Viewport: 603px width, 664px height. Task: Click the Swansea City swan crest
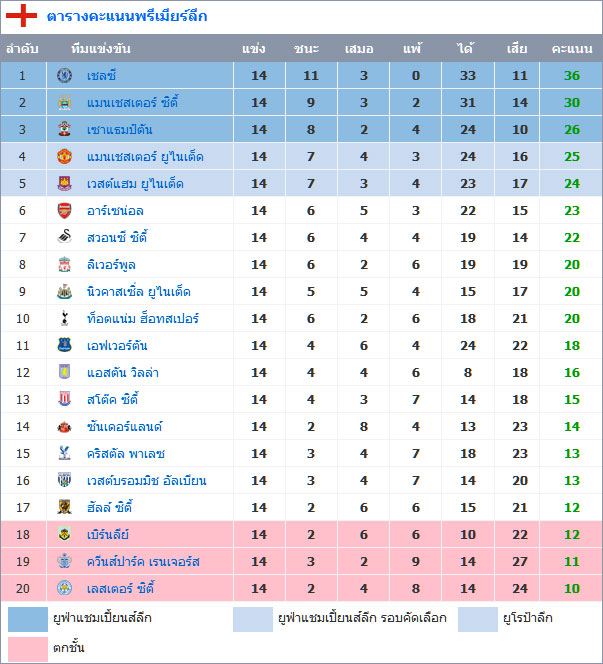click(x=65, y=238)
